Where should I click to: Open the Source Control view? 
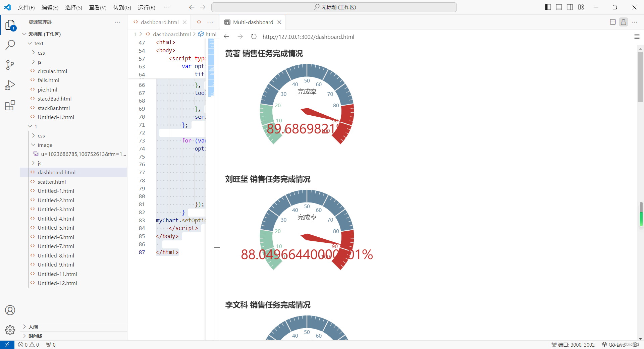pyautogui.click(x=10, y=65)
